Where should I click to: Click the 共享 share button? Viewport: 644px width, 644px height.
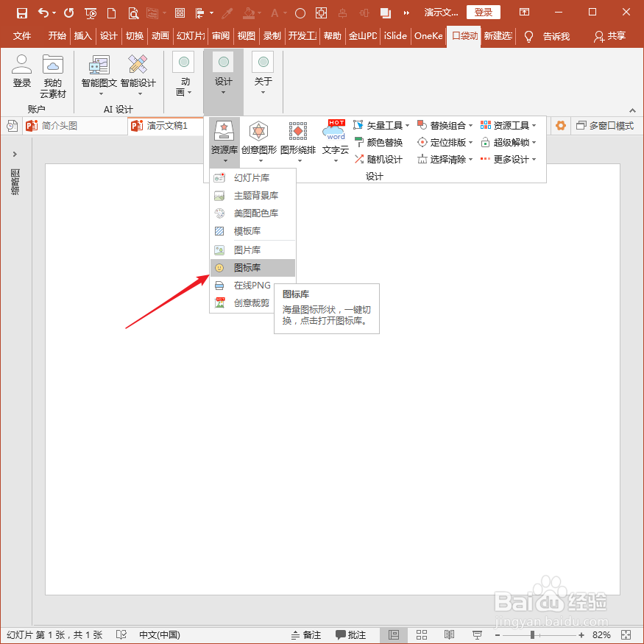pyautogui.click(x=609, y=37)
